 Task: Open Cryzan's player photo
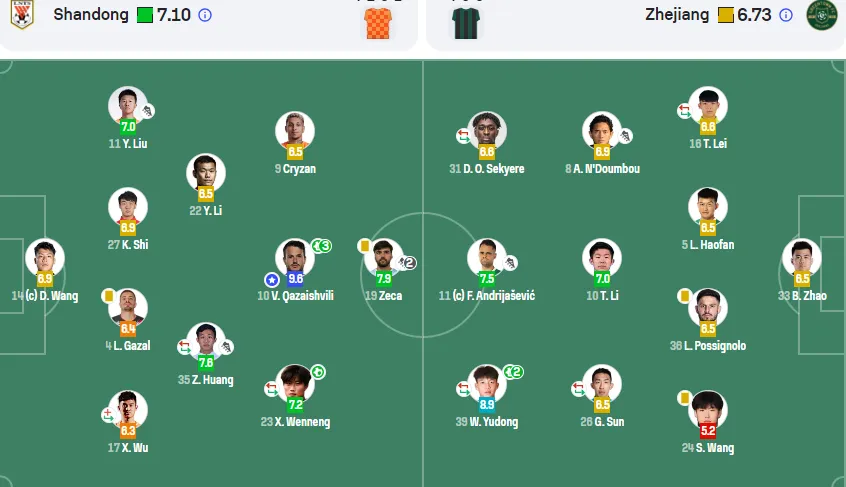point(295,131)
